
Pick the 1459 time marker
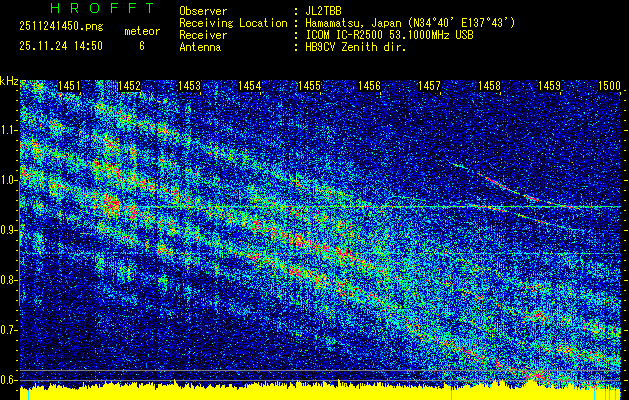point(550,87)
